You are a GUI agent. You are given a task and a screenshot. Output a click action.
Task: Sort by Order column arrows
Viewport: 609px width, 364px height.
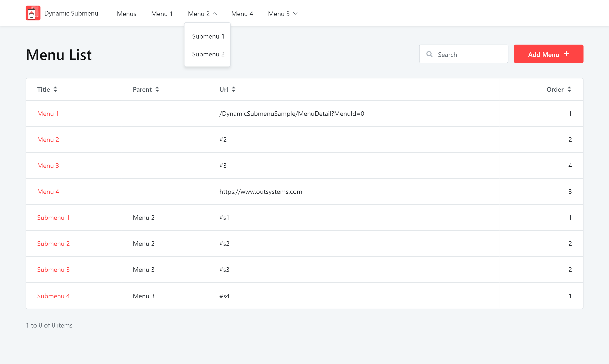[569, 89]
